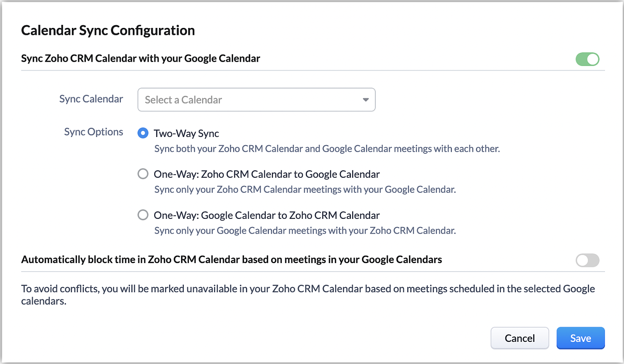This screenshot has height=364, width=624.
Task: Click the Two-Way Sync description text
Action: 327,149
